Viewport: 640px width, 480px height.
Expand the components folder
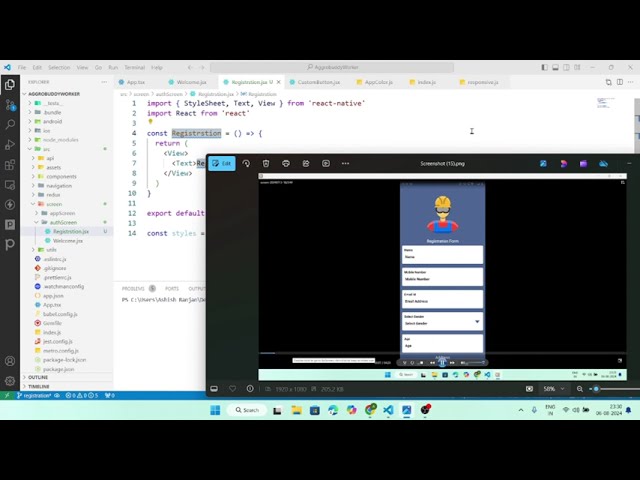61,176
